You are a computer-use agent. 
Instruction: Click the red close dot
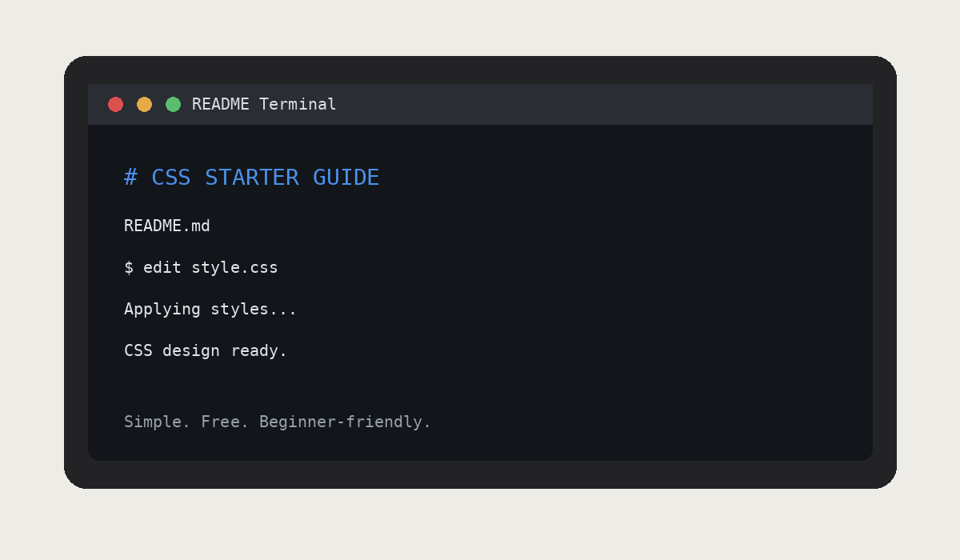tap(115, 104)
